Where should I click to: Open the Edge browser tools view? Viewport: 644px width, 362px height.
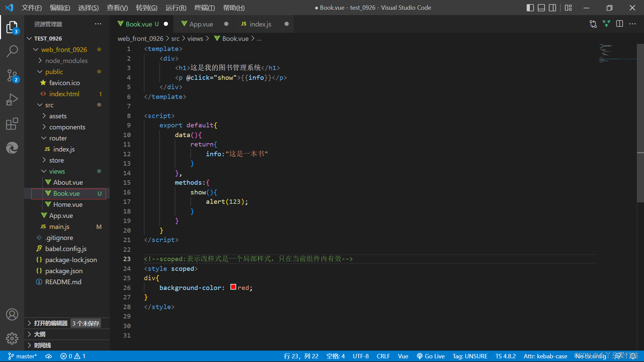pos(12,148)
